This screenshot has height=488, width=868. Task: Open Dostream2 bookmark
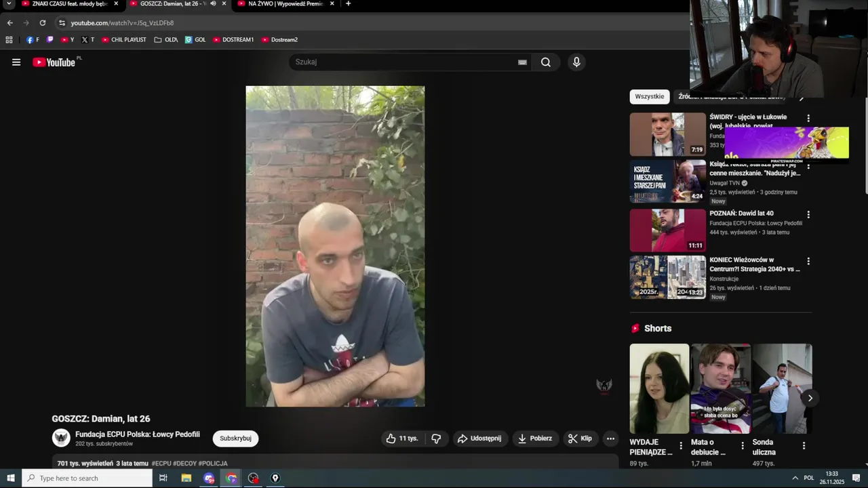point(280,40)
